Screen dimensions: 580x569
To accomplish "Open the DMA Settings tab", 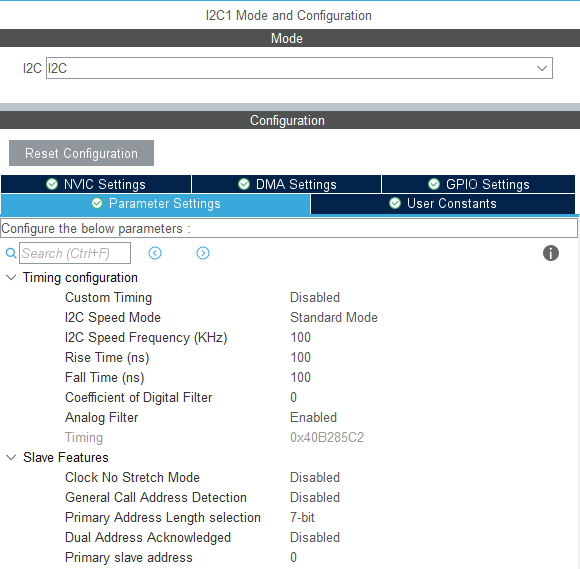I will click(287, 184).
